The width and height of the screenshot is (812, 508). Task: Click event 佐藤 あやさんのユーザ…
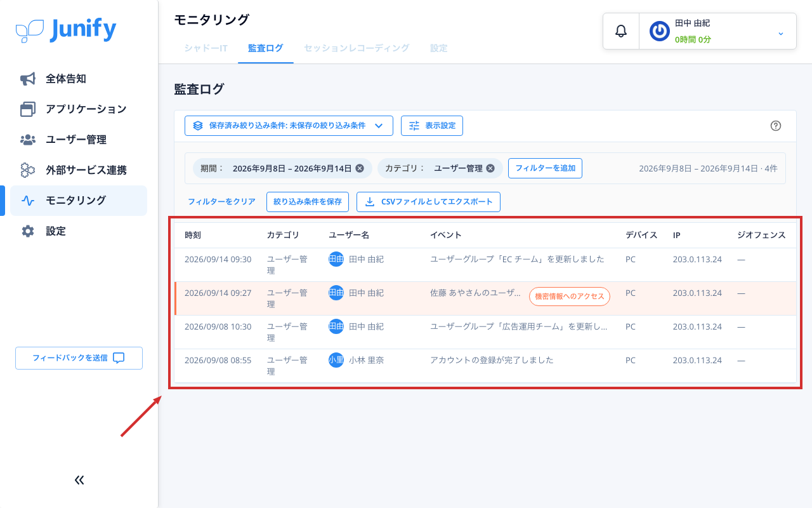(x=476, y=293)
